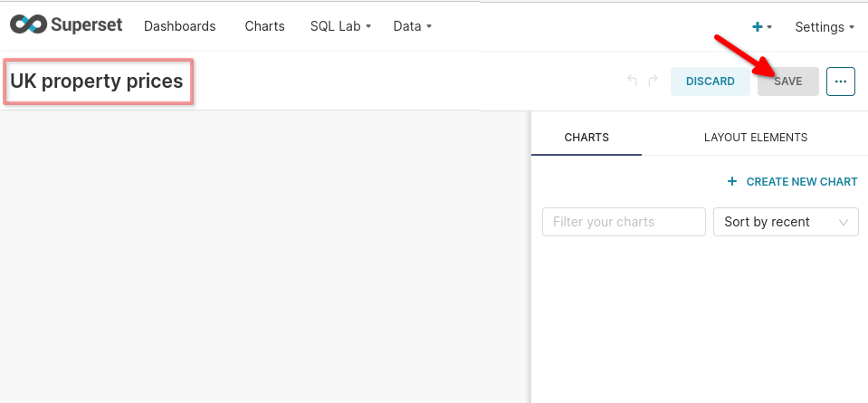The width and height of the screenshot is (868, 403).
Task: Save the dashboard
Action: click(788, 82)
